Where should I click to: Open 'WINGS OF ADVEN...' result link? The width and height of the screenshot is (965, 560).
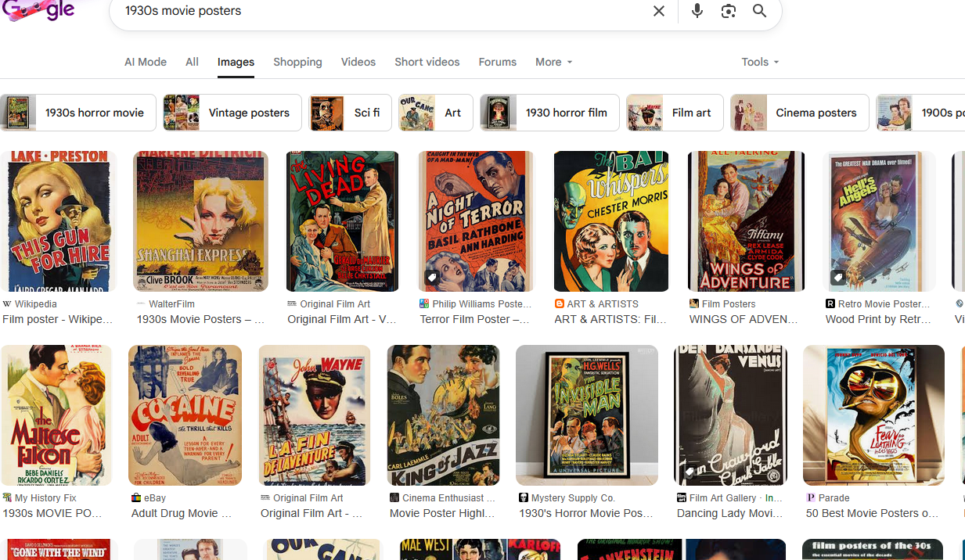pos(744,319)
